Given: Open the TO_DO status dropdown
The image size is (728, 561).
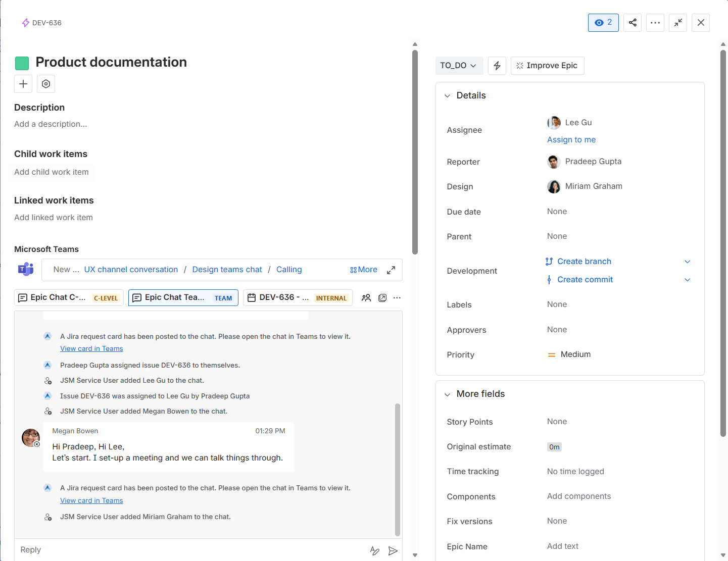Looking at the screenshot, I should pyautogui.click(x=459, y=66).
